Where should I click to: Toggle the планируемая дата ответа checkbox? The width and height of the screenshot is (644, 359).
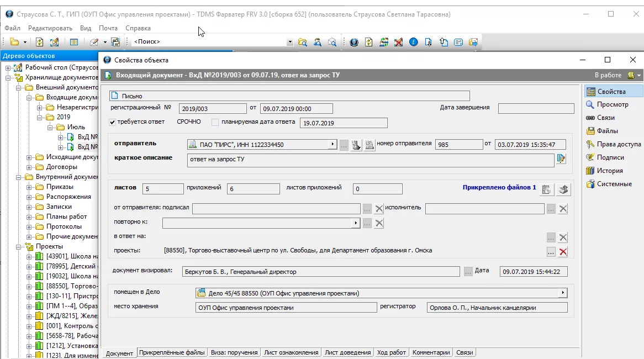click(215, 122)
